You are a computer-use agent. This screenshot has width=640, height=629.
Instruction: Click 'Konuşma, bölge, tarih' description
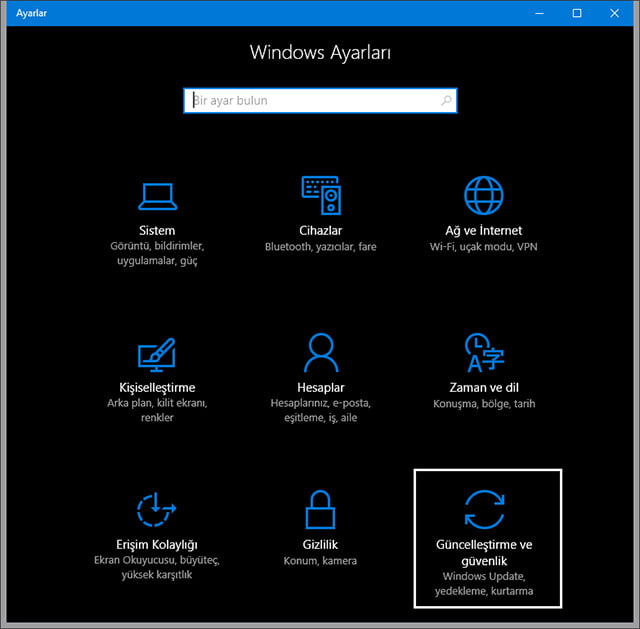484,404
